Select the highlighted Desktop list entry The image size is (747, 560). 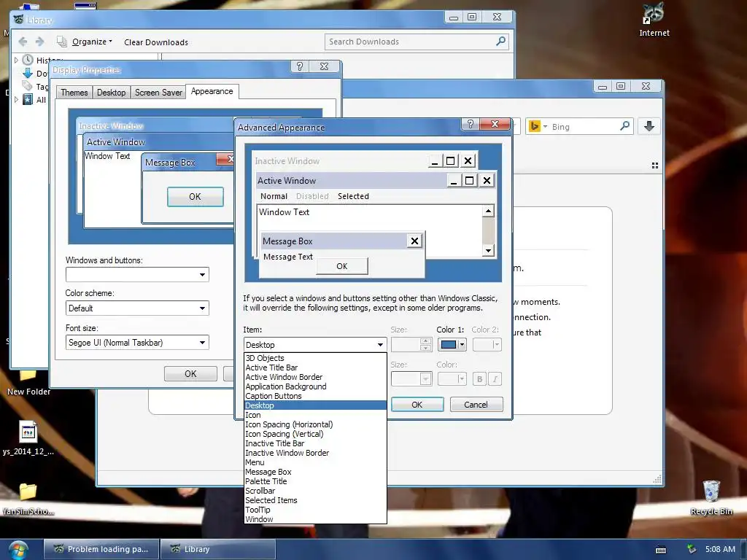pyautogui.click(x=315, y=405)
